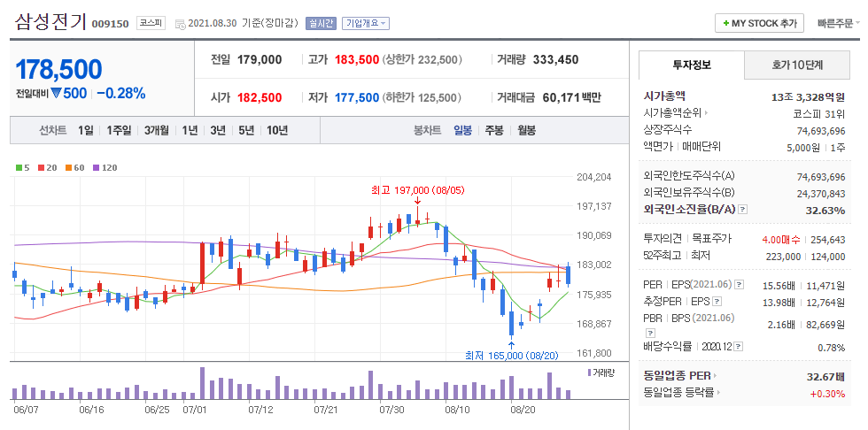This screenshot has width=868, height=430.
Task: Select the 1년 line chart period
Action: coord(190,130)
